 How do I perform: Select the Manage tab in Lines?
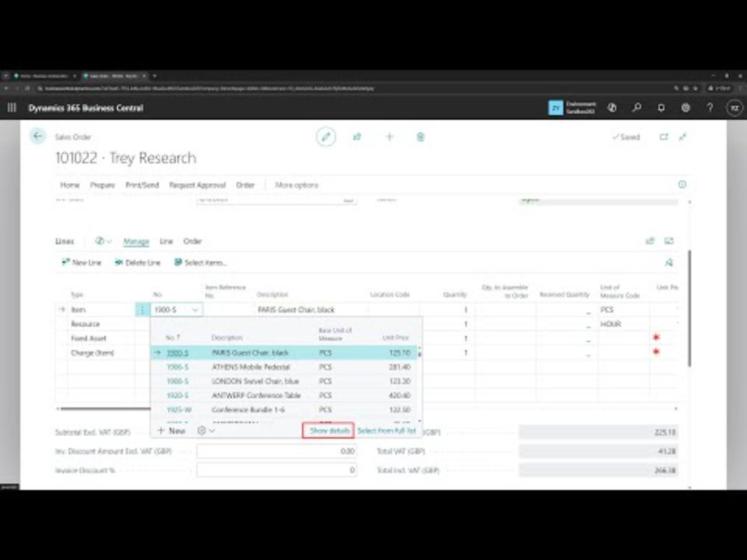coord(136,241)
